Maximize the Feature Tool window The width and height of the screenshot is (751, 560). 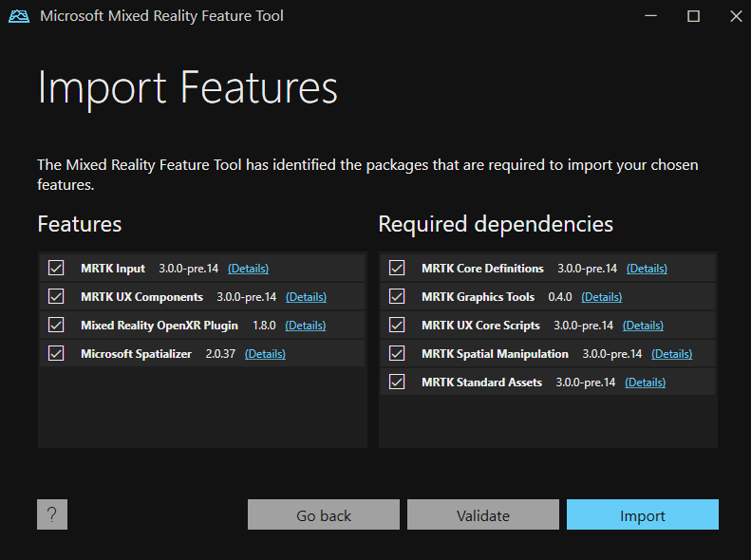(693, 16)
